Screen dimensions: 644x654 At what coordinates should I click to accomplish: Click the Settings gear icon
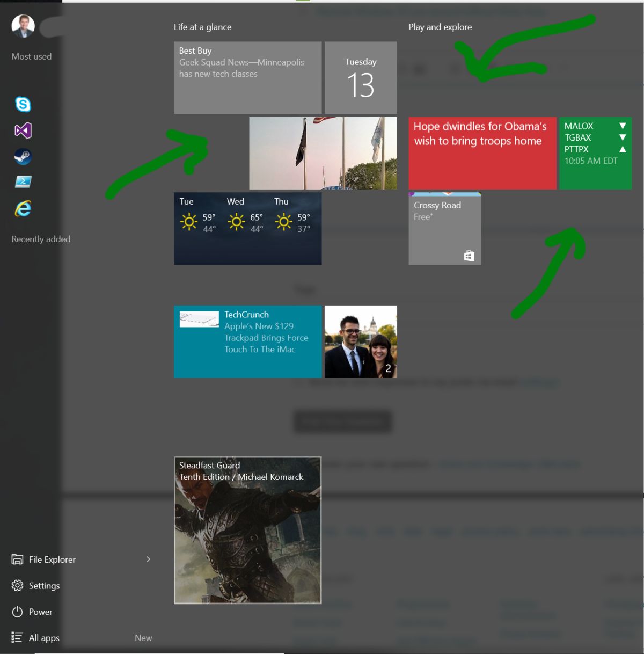(17, 585)
